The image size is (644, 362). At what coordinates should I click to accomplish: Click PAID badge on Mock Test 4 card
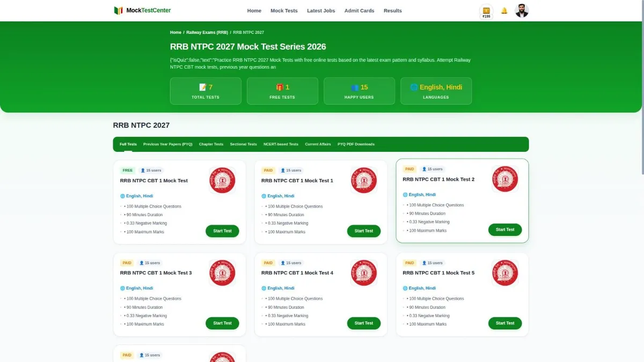268,263
